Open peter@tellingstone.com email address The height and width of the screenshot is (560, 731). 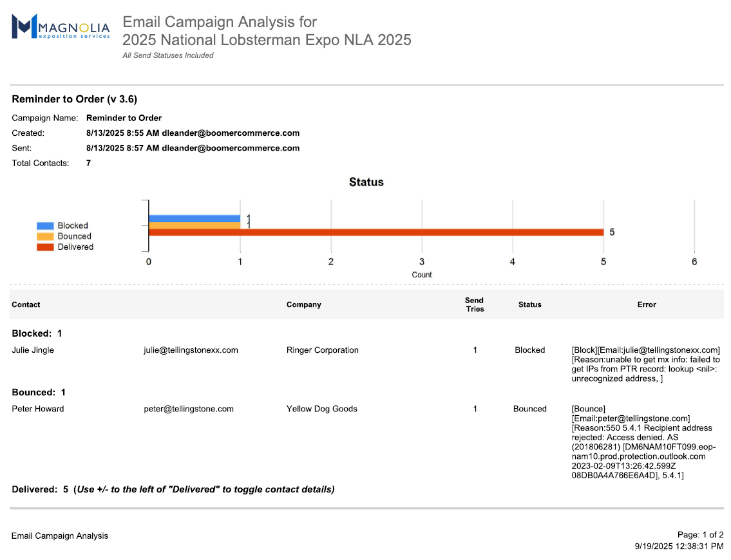(x=188, y=409)
